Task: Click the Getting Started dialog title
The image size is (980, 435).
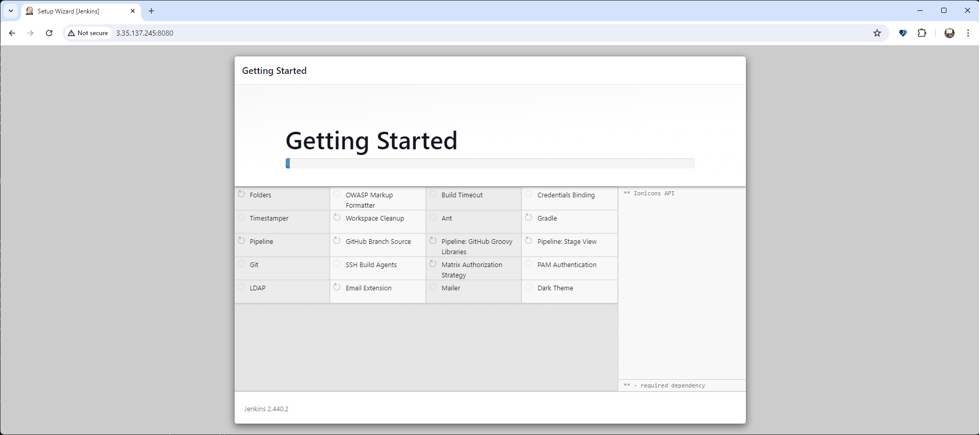Action: [x=274, y=71]
